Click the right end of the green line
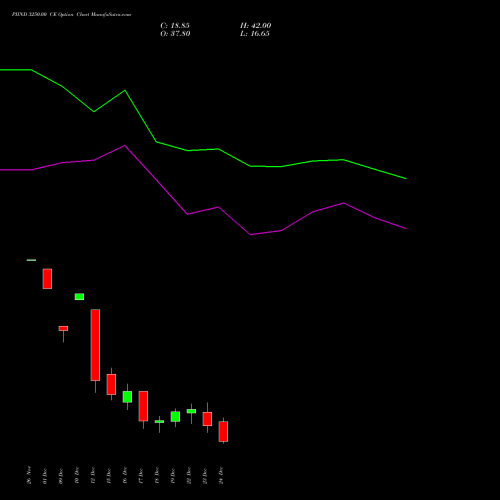500x500 pixels. 406,178
